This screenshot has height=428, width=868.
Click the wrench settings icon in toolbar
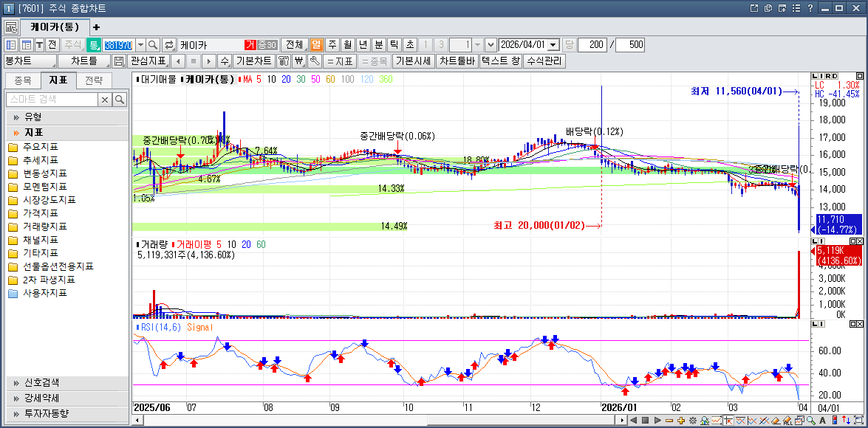pyautogui.click(x=315, y=61)
